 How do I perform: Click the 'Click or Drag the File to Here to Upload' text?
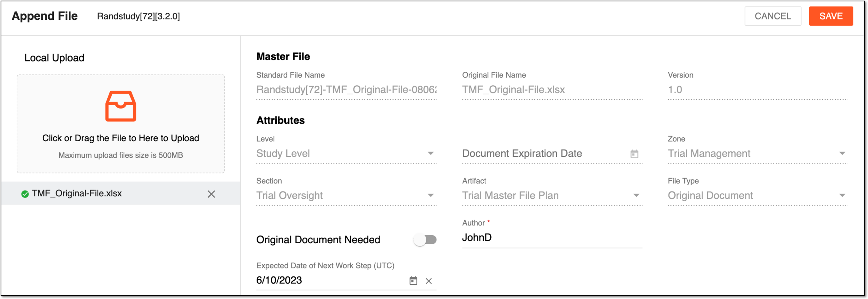tap(120, 138)
